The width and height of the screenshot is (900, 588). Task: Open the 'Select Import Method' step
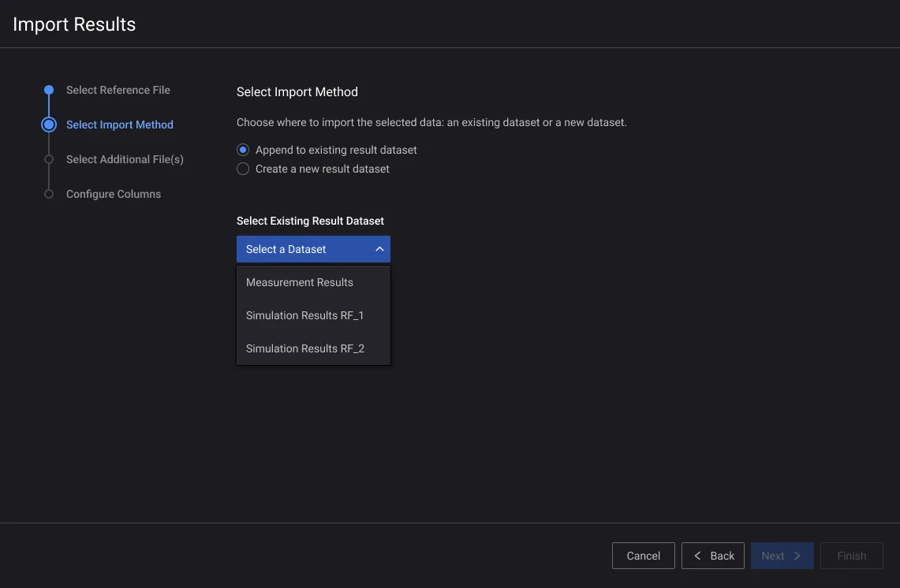click(119, 125)
